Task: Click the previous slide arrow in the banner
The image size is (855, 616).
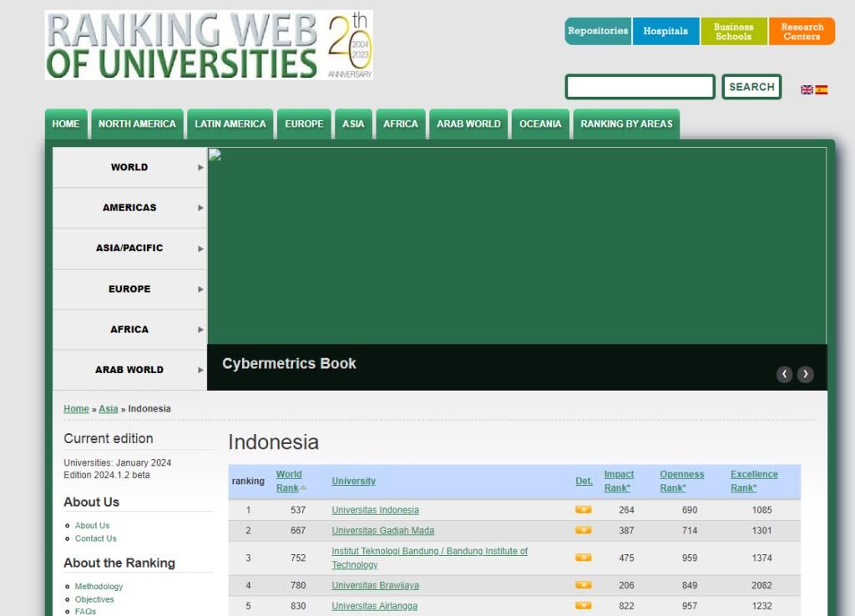Action: pos(784,374)
